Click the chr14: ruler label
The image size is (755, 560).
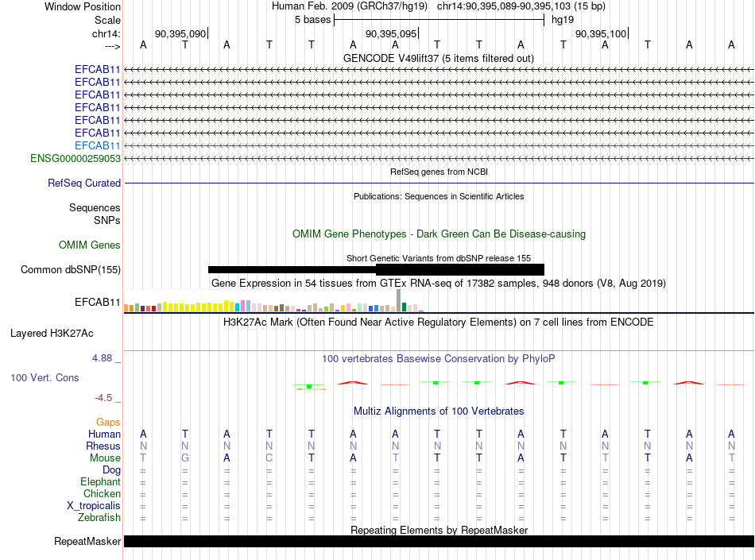point(106,33)
